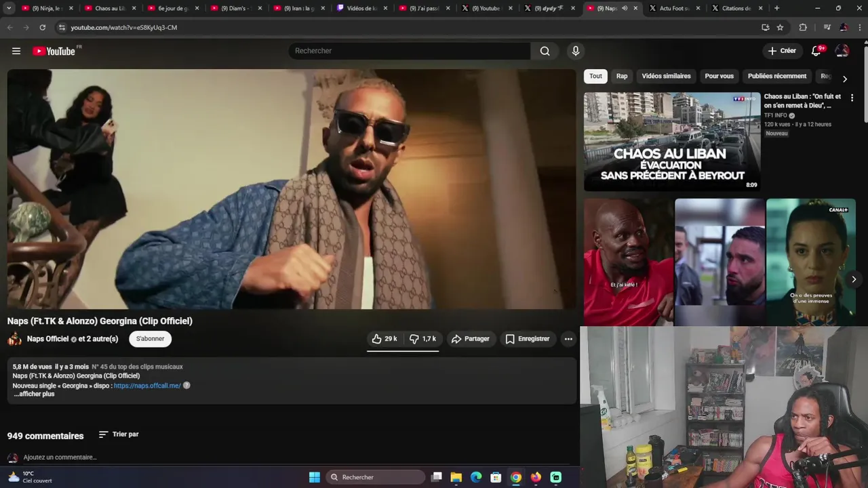Click the Chrome taskbar icon
The image size is (868, 488).
click(x=516, y=477)
